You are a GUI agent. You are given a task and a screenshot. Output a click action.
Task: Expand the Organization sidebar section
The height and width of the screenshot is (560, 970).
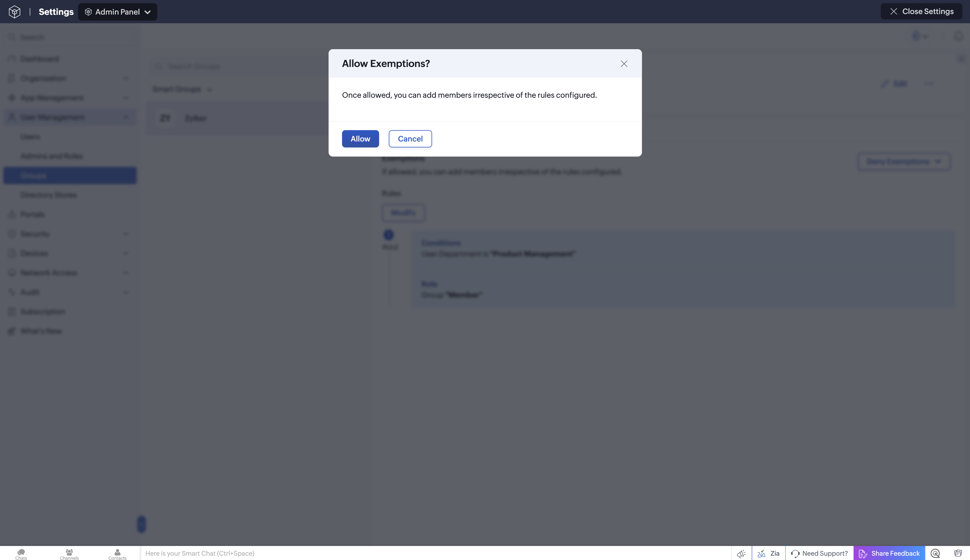click(x=70, y=79)
